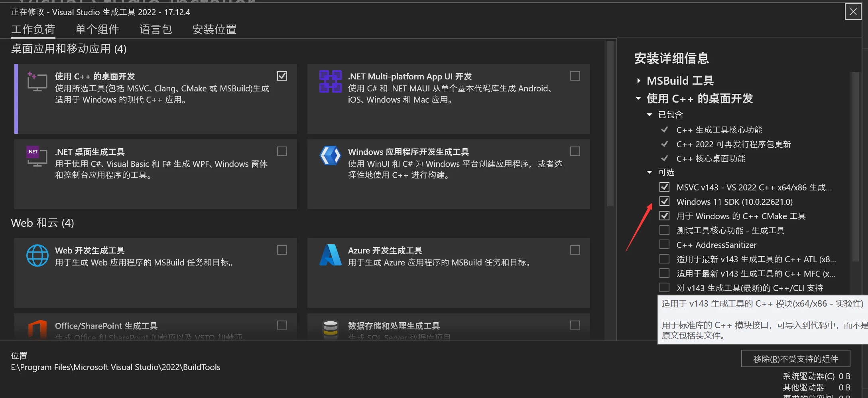Click the 数据存储和处理 database icon
Image resolution: width=868 pixels, height=398 pixels.
[x=330, y=330]
